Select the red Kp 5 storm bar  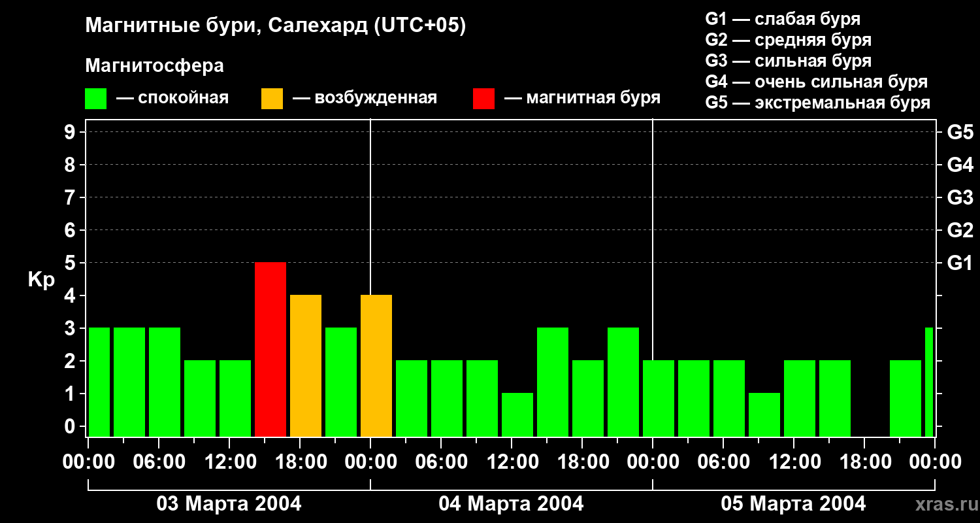(270, 349)
